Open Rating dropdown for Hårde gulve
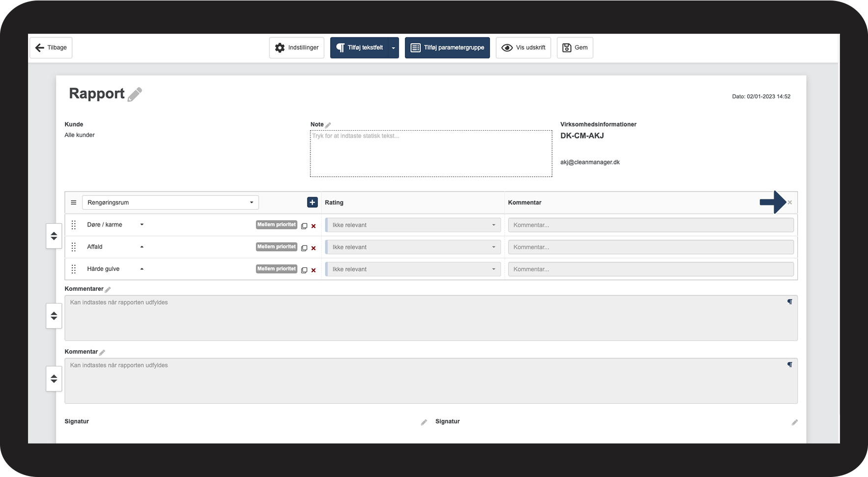The width and height of the screenshot is (868, 477). [x=413, y=269]
